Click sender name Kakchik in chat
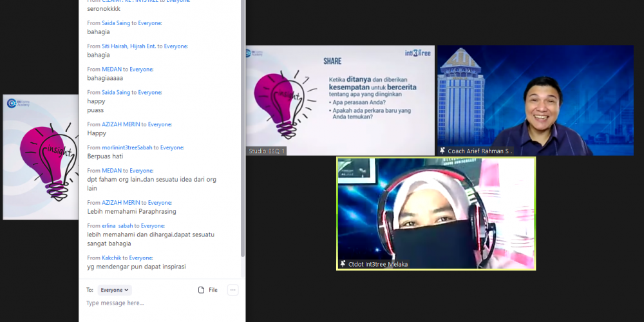 click(x=111, y=258)
